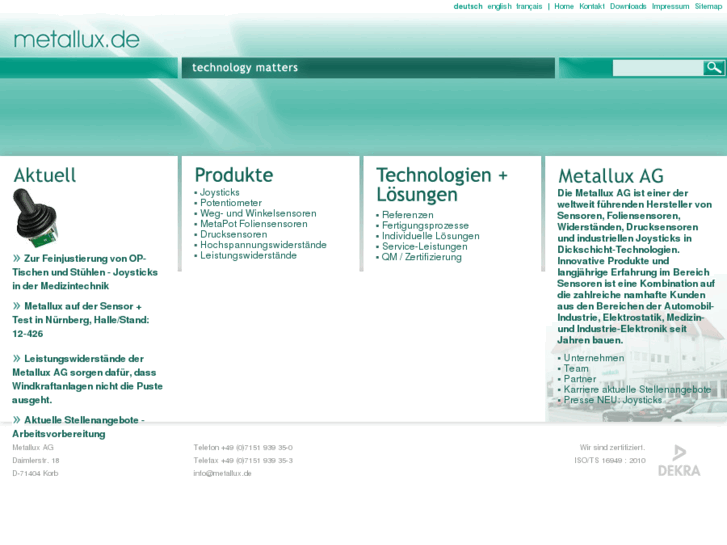
Task: Open Hochspannungswiderstände link
Action: tap(263, 244)
